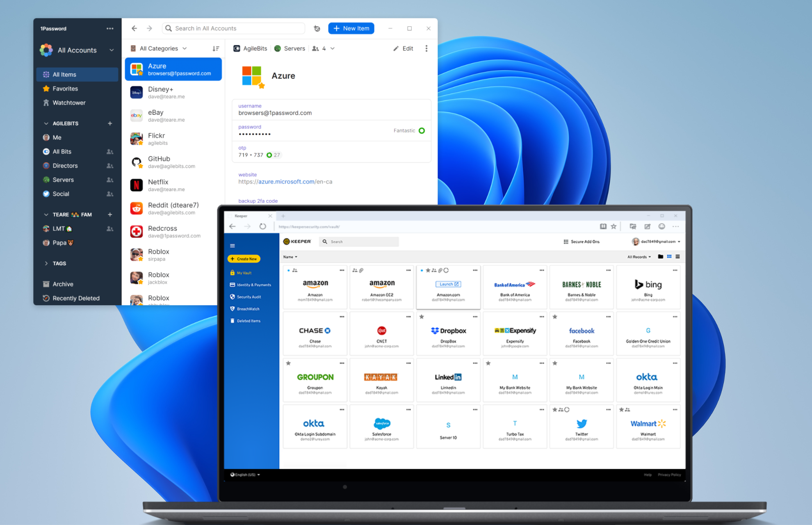Switch Keeper to folder view
Image resolution: width=812 pixels, height=525 pixels.
[661, 256]
